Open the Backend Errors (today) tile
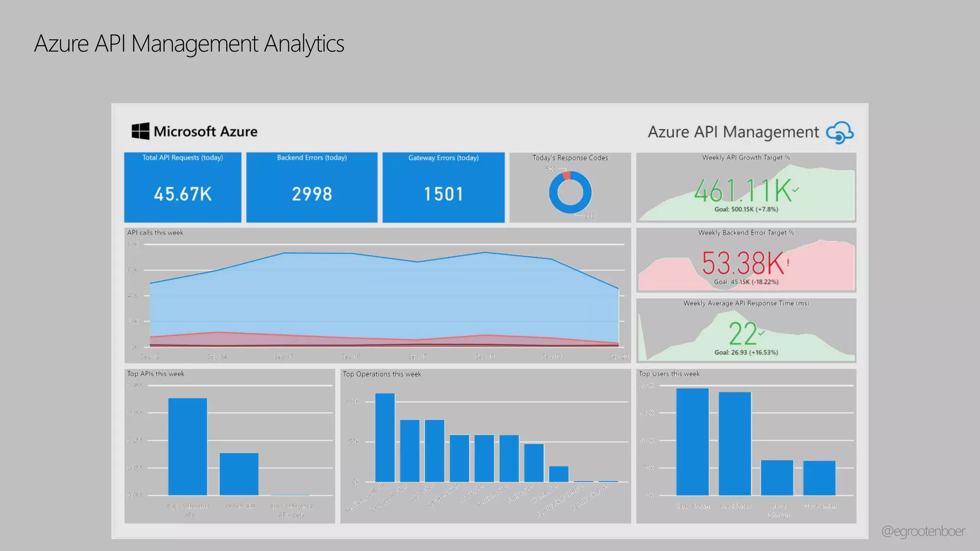 pyautogui.click(x=312, y=187)
